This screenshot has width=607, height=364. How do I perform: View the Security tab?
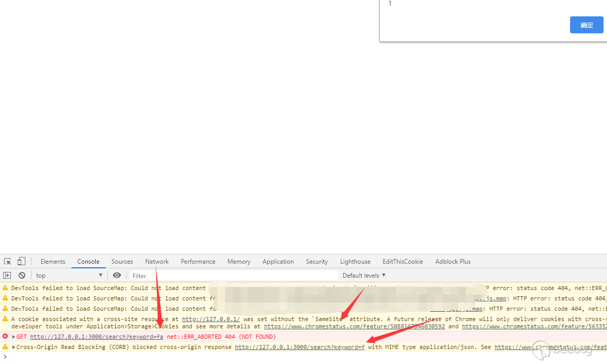pyautogui.click(x=317, y=262)
